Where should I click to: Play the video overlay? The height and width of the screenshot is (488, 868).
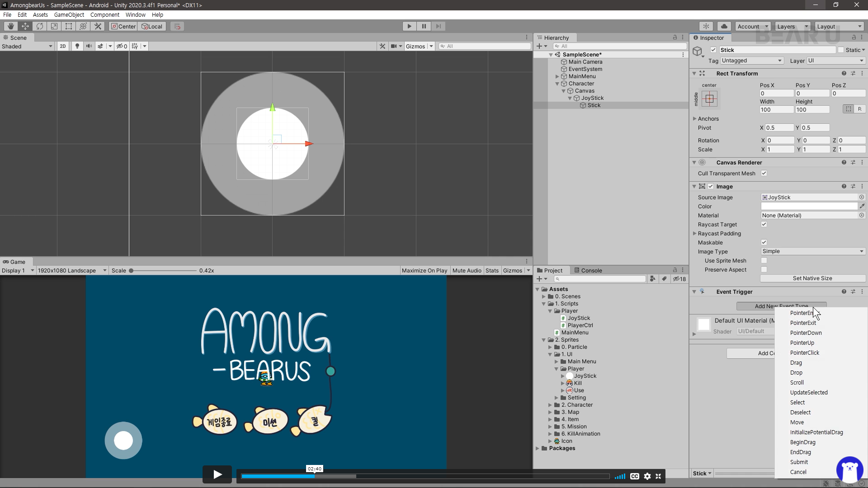point(217,474)
